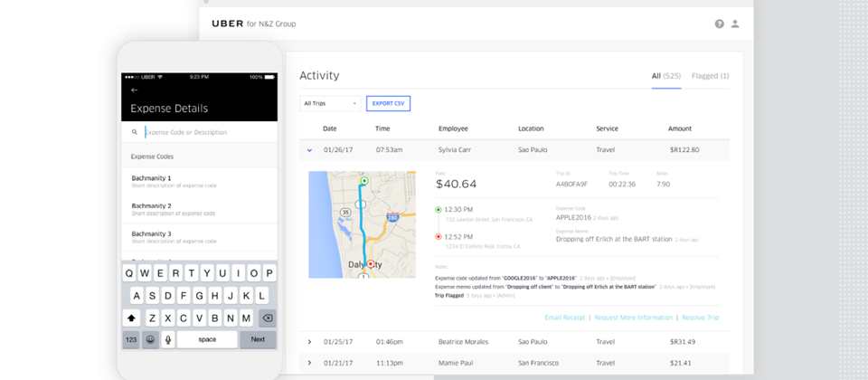Screen dimensions: 868x380
Task: Click the Time column header
Action: tap(382, 128)
